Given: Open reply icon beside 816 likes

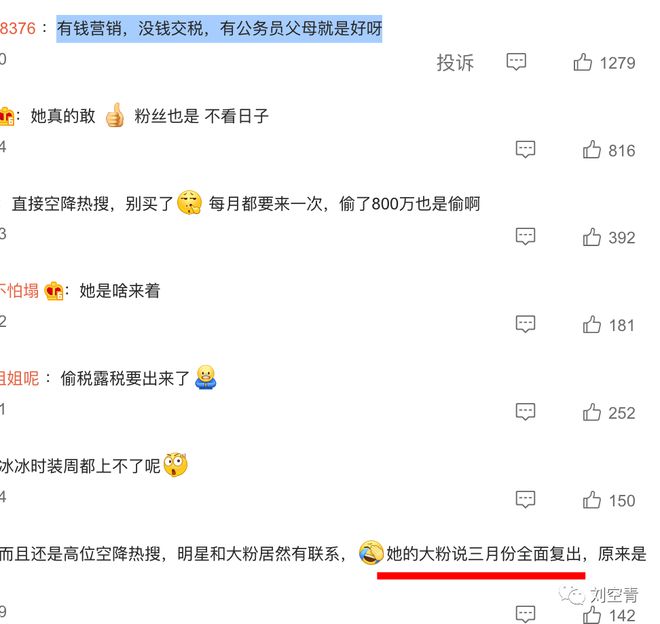Looking at the screenshot, I should 525,149.
